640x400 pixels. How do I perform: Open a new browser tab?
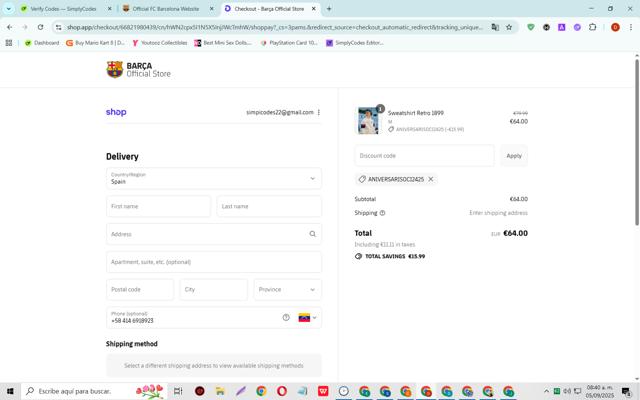pyautogui.click(x=329, y=9)
